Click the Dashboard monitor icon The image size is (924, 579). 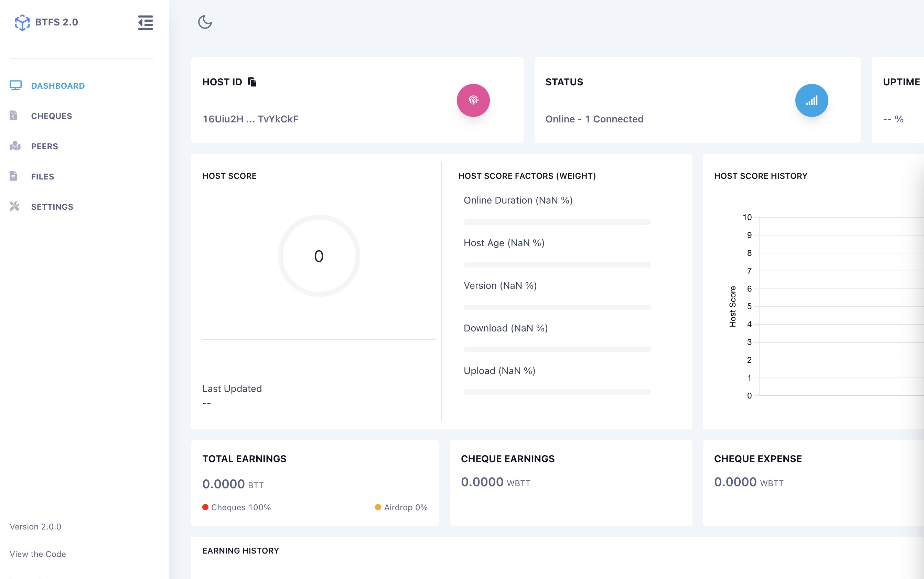coord(16,85)
